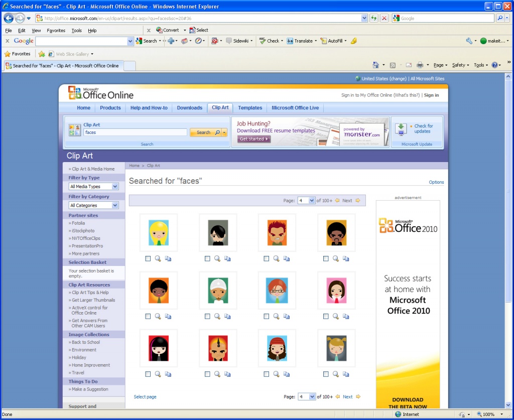Open the bottom Page number dropdown
This screenshot has width=514, height=420.
307,397
